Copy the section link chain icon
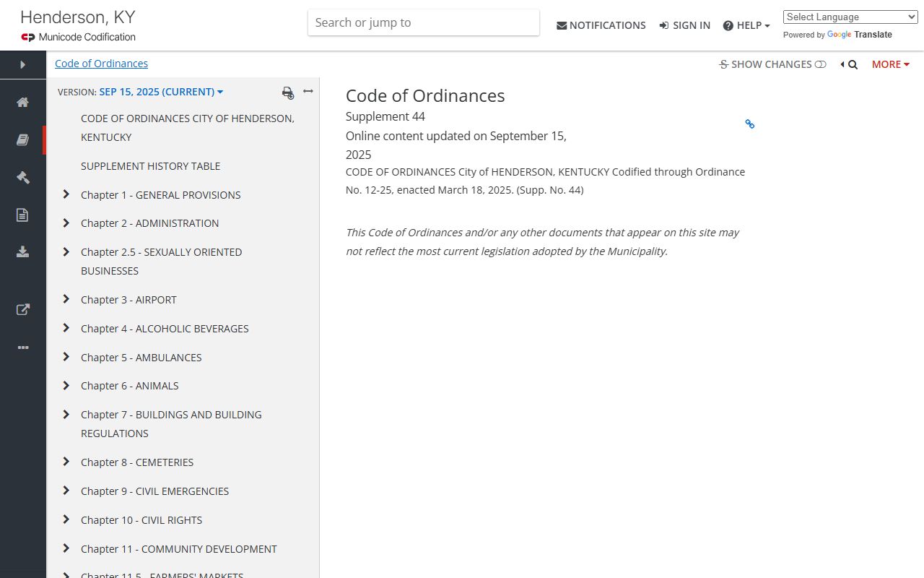 point(749,124)
